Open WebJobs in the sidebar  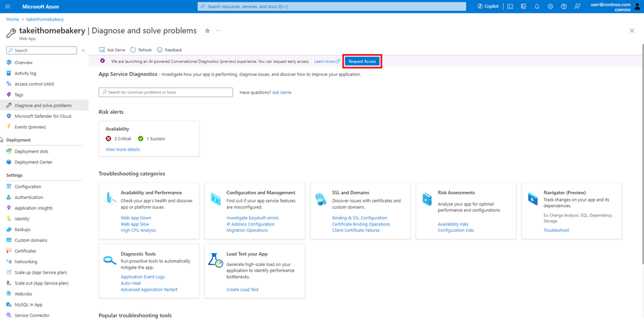click(23, 294)
